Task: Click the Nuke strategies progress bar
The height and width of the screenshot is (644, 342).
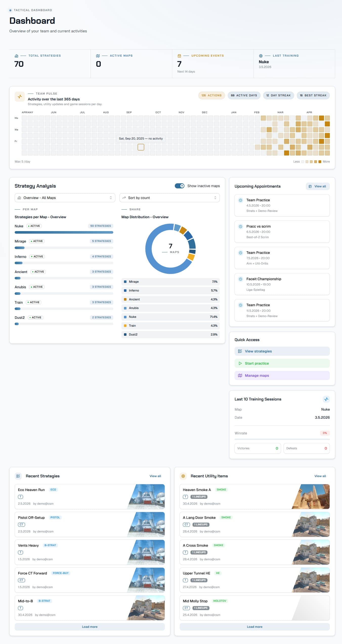Action: coord(64,232)
